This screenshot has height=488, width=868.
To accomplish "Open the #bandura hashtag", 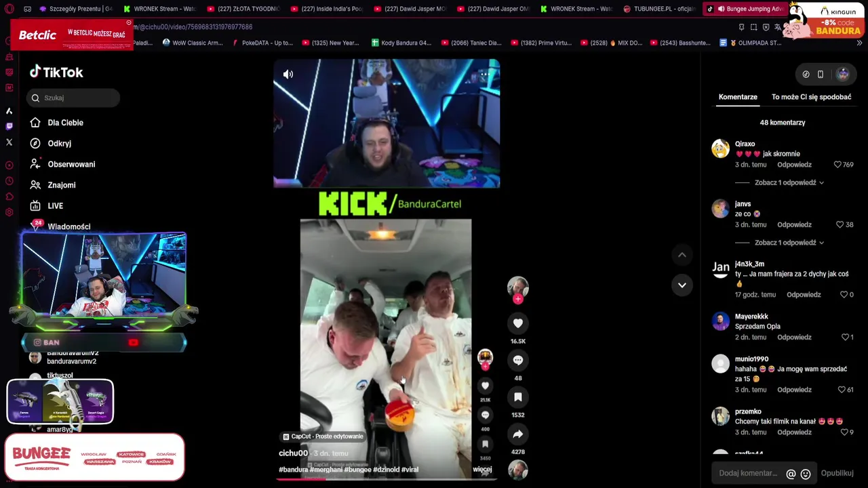I will pyautogui.click(x=293, y=470).
